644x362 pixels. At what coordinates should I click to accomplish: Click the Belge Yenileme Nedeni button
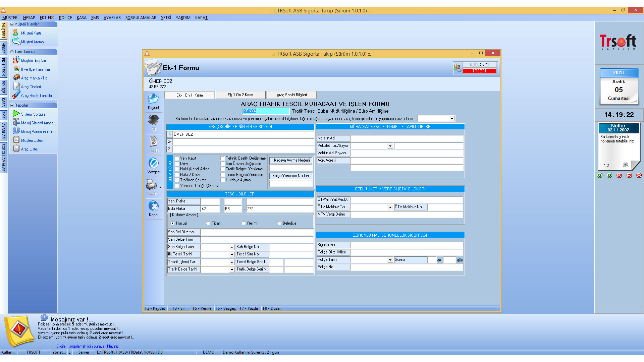point(291,176)
